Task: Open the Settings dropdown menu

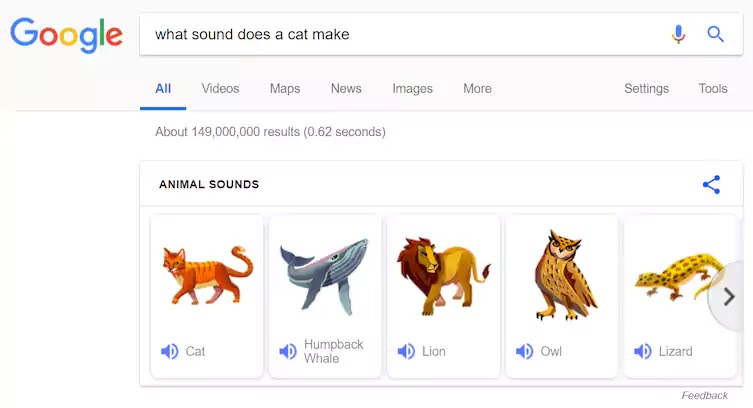Action: tap(646, 88)
